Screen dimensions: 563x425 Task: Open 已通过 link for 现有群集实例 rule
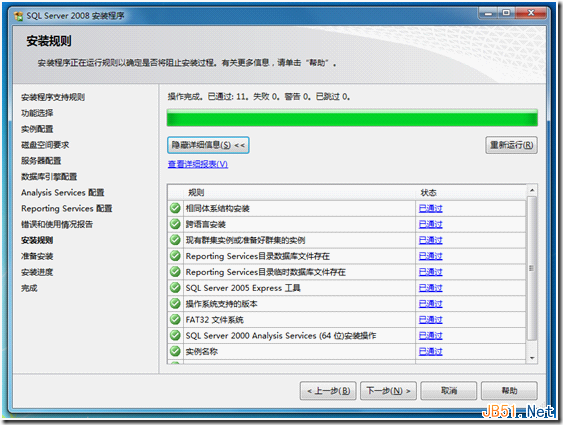click(431, 240)
